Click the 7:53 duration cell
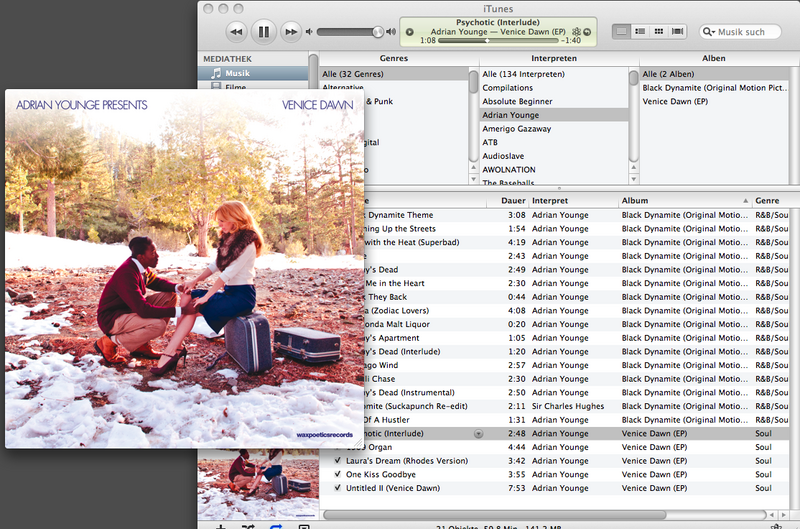 click(x=516, y=488)
